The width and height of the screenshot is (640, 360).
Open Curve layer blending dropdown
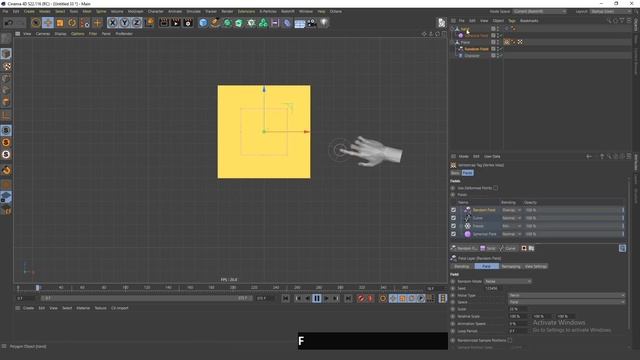pos(511,218)
